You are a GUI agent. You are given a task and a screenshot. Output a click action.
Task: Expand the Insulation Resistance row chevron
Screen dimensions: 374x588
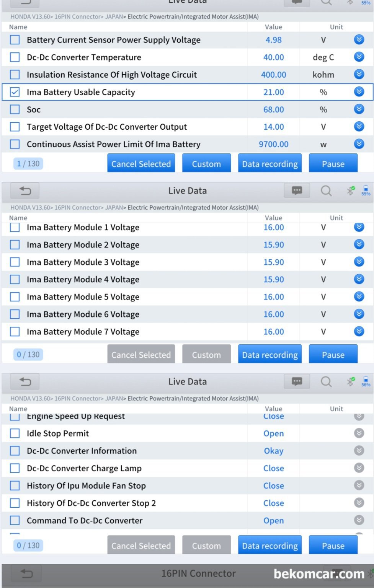tap(359, 74)
